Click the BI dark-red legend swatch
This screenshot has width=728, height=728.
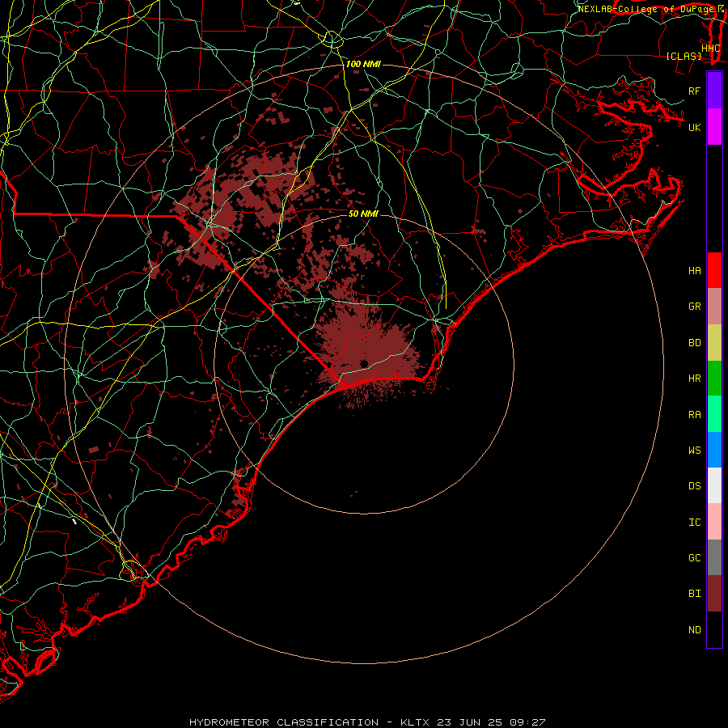[714, 594]
